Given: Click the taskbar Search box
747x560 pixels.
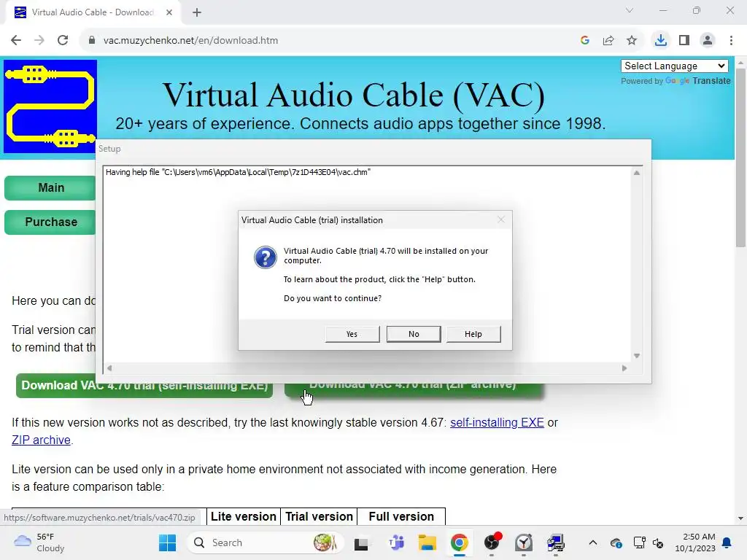Looking at the screenshot, I should (x=265, y=542).
